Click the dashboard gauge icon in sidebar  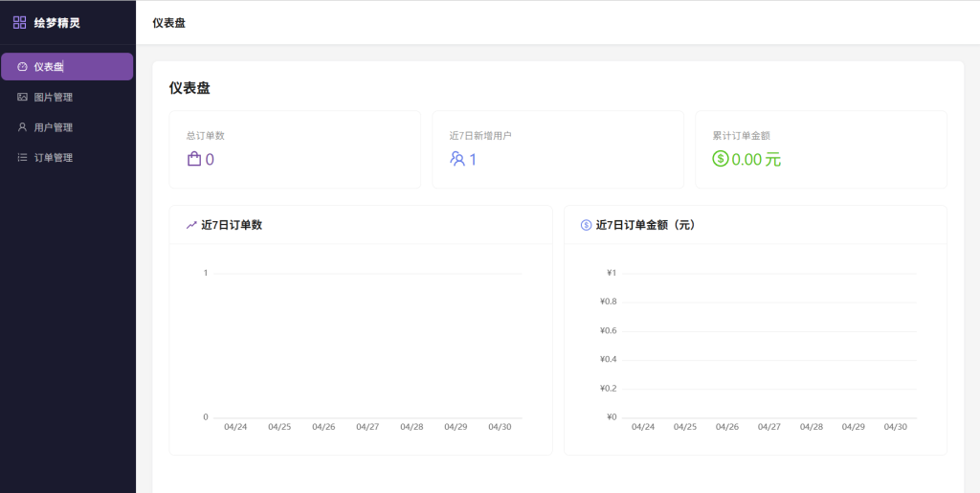pos(23,67)
